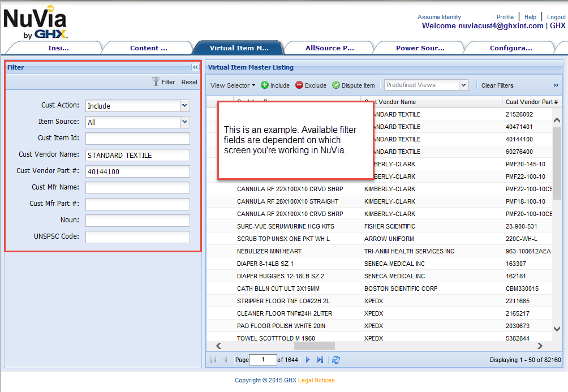The width and height of the screenshot is (568, 392).
Task: Click part number 2165217 cell
Action: click(x=517, y=313)
